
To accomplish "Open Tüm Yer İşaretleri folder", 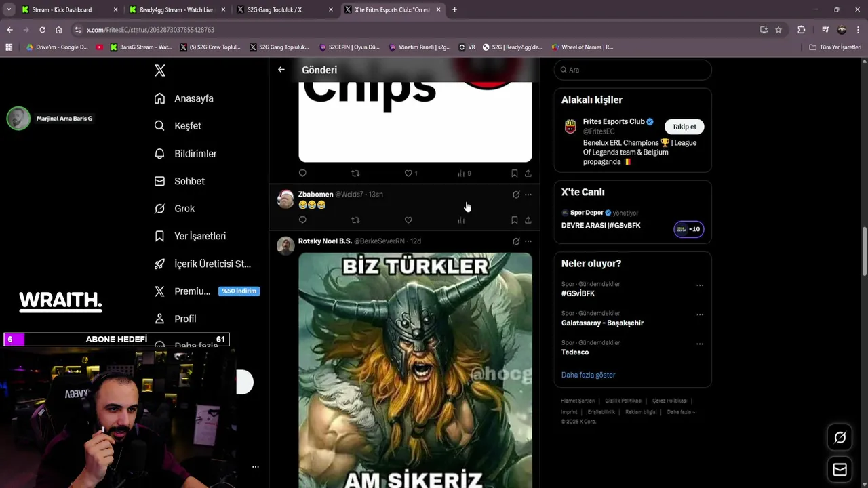I will pyautogui.click(x=835, y=47).
